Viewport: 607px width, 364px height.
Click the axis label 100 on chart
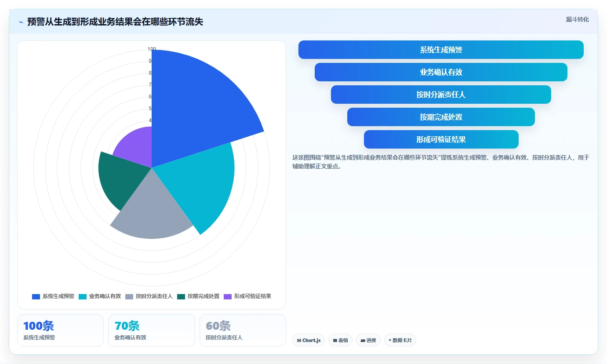click(152, 49)
